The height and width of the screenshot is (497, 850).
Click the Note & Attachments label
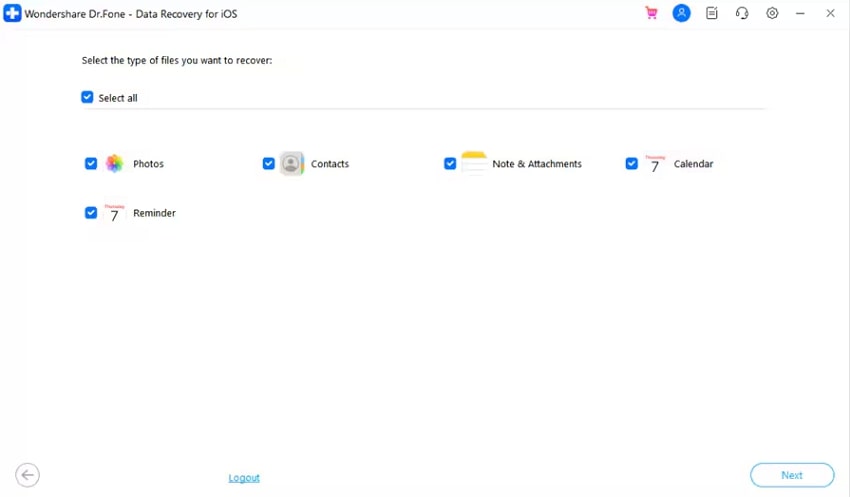[x=537, y=164]
